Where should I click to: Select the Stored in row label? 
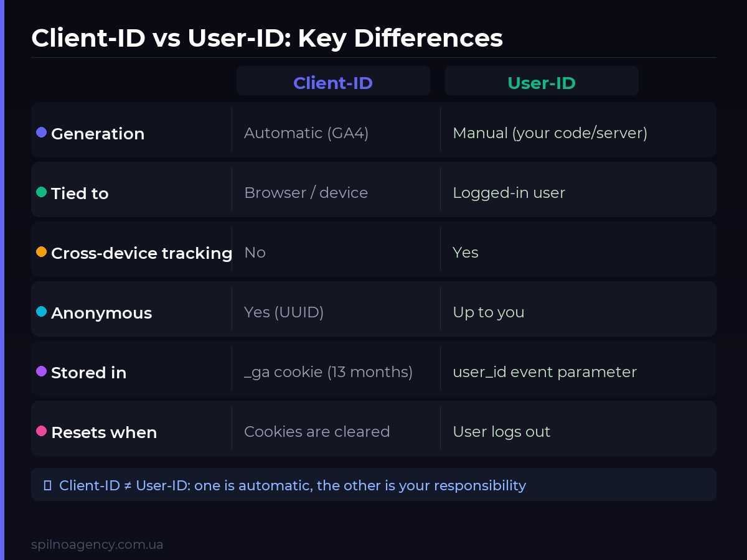tap(88, 373)
